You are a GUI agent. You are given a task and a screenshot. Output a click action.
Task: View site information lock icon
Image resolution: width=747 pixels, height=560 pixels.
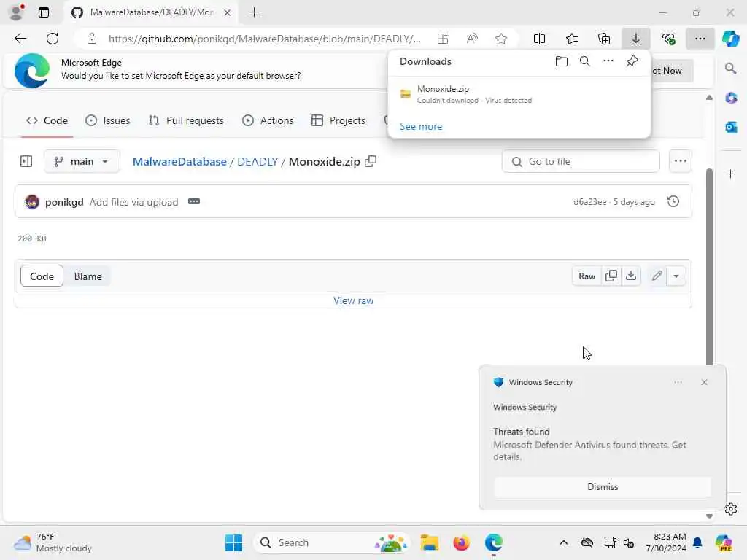tap(92, 39)
